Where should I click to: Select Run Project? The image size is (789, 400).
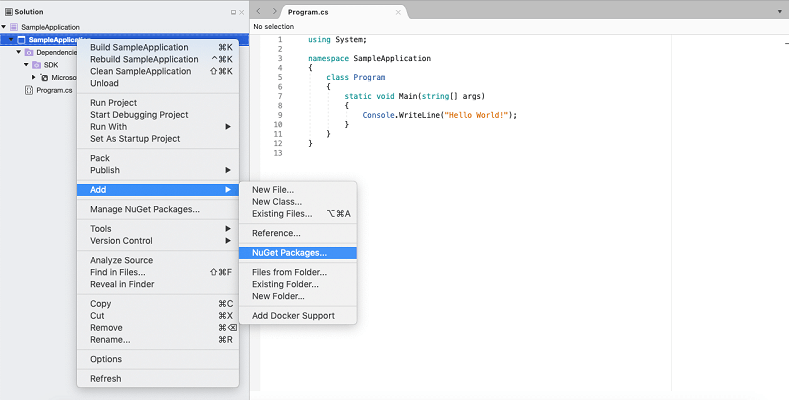click(x=157, y=103)
